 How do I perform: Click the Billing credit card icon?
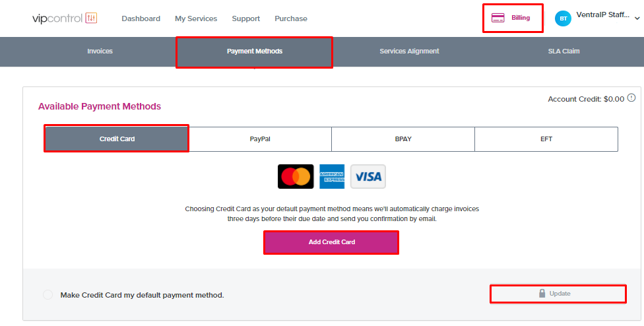coord(498,18)
